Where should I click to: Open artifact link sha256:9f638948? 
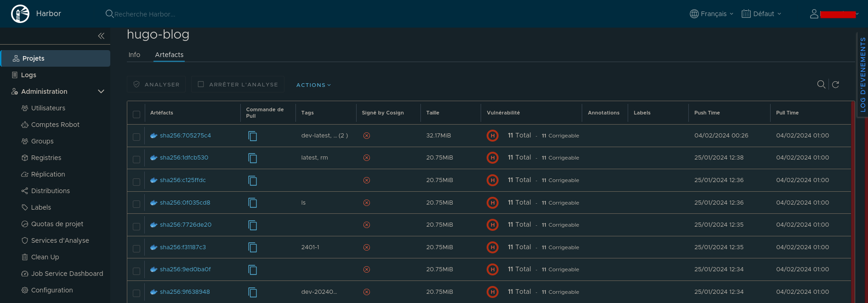coord(185,292)
